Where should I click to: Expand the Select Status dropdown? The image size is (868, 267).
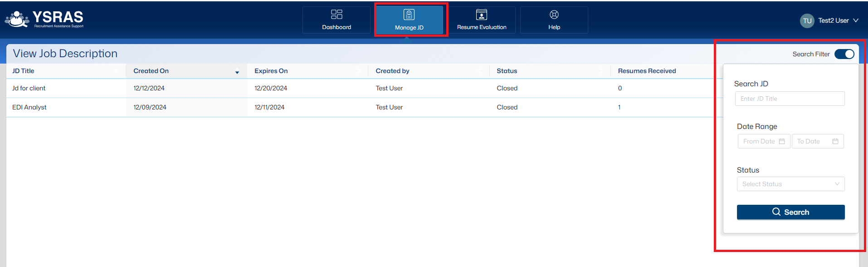click(790, 184)
